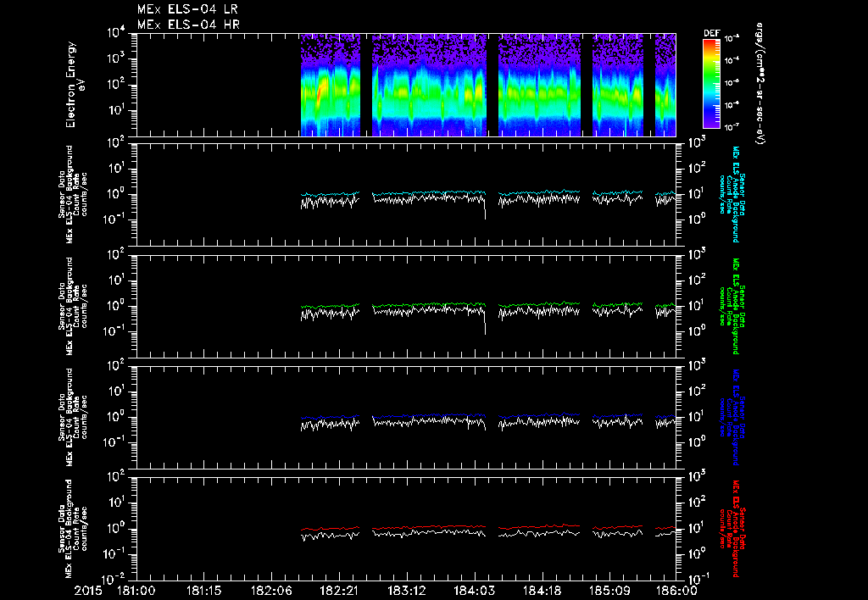The image size is (868, 600).
Task: Click the 185:09 time tick label
Action: coord(610,590)
